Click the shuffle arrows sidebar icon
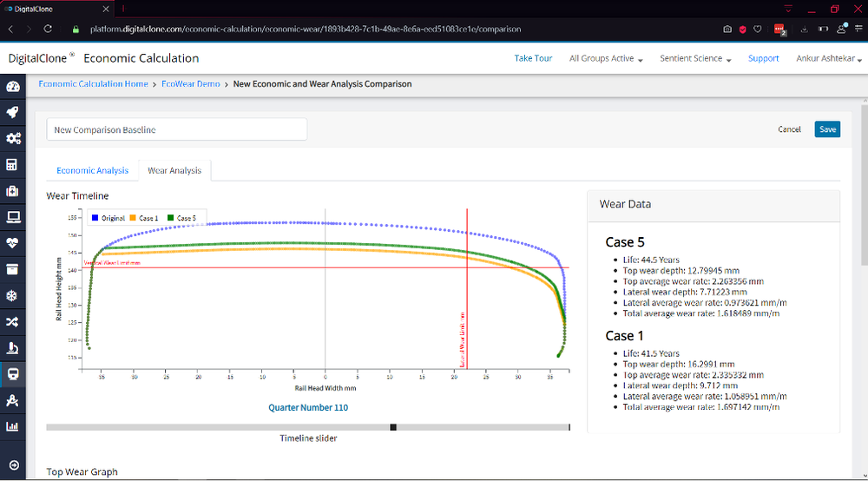This screenshot has height=481, width=868. click(13, 322)
